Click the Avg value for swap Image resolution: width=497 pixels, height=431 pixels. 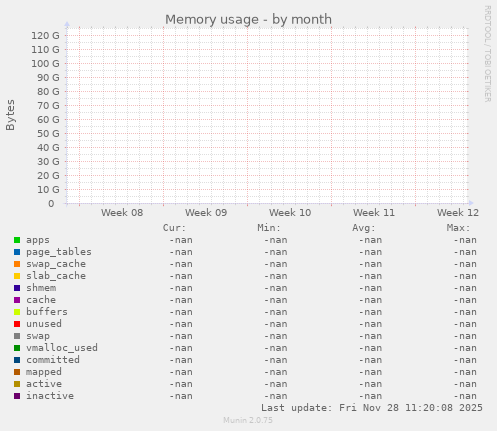(370, 336)
